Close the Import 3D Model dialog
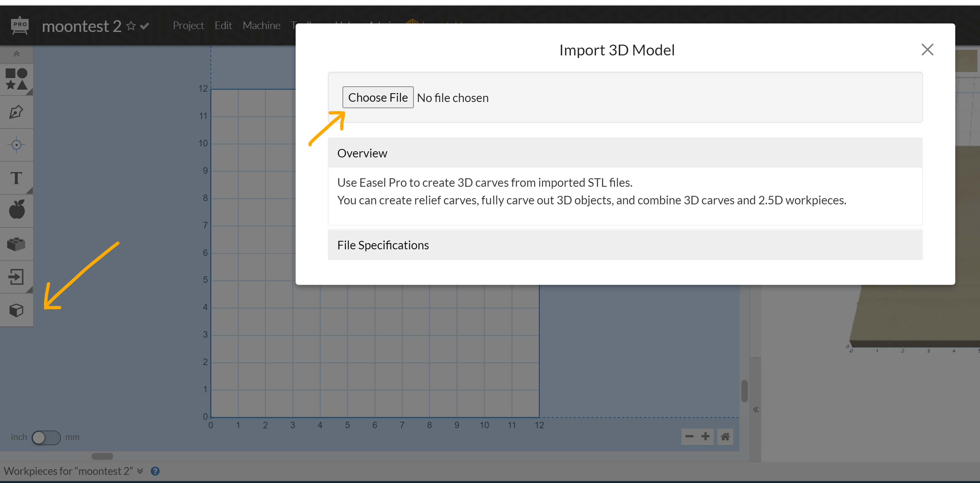Viewport: 980px width, 483px height. (927, 50)
